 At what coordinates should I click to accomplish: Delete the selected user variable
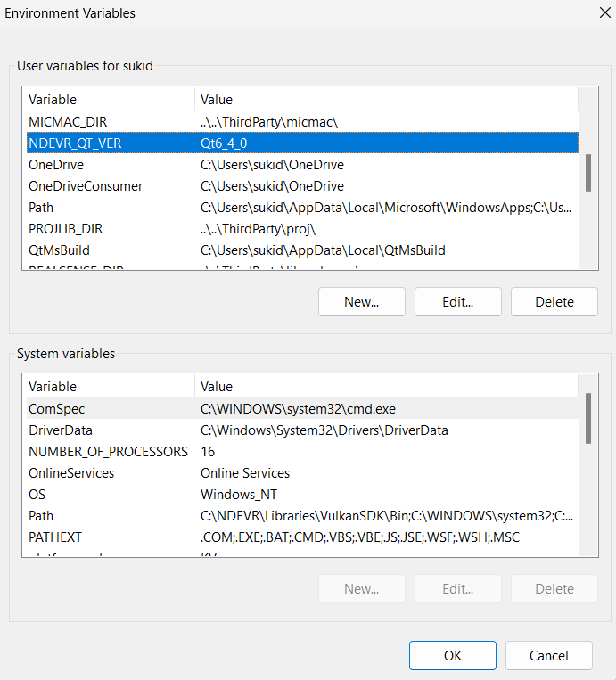pos(554,301)
